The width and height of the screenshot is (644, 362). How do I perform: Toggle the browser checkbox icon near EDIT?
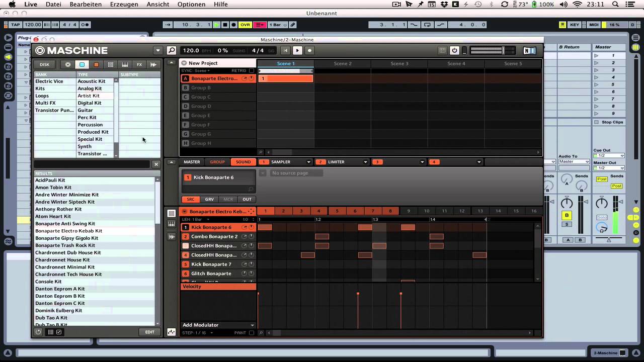click(x=59, y=332)
